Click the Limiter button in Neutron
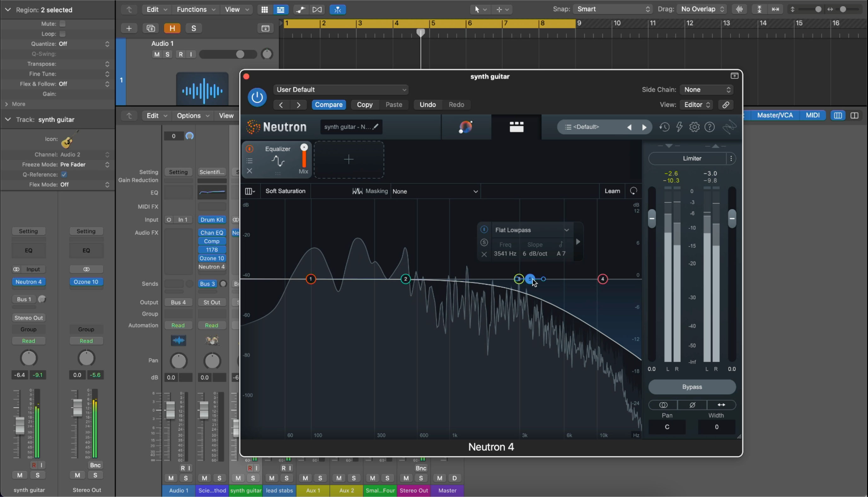 (692, 158)
